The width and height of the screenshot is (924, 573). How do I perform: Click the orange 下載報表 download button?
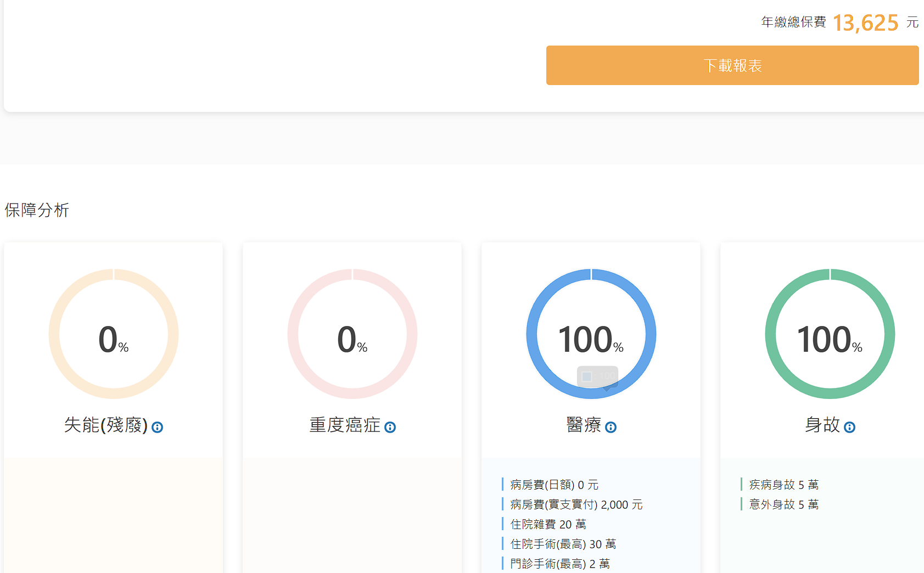pos(732,65)
